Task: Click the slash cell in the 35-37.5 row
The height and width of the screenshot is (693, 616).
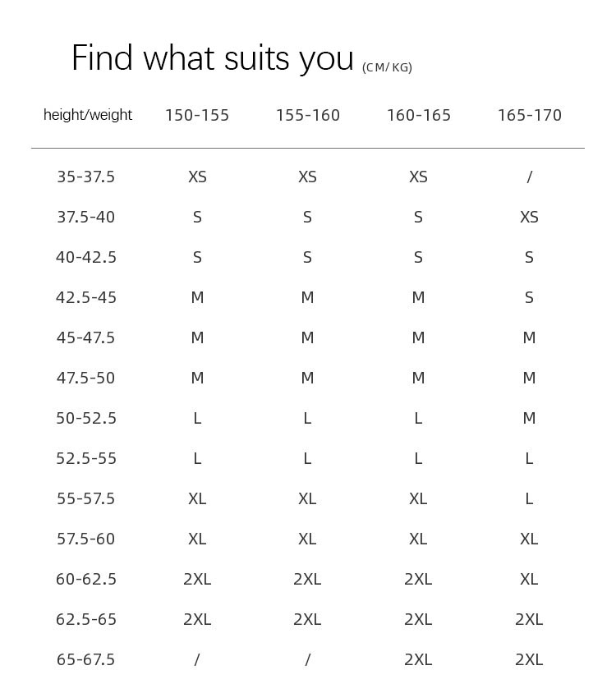Action: tap(530, 177)
